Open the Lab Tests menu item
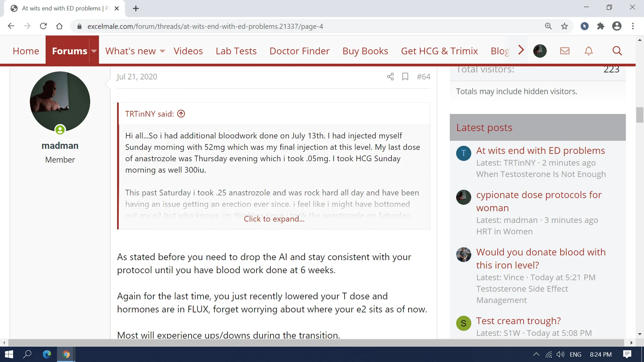This screenshot has height=362, width=644. pyautogui.click(x=236, y=51)
